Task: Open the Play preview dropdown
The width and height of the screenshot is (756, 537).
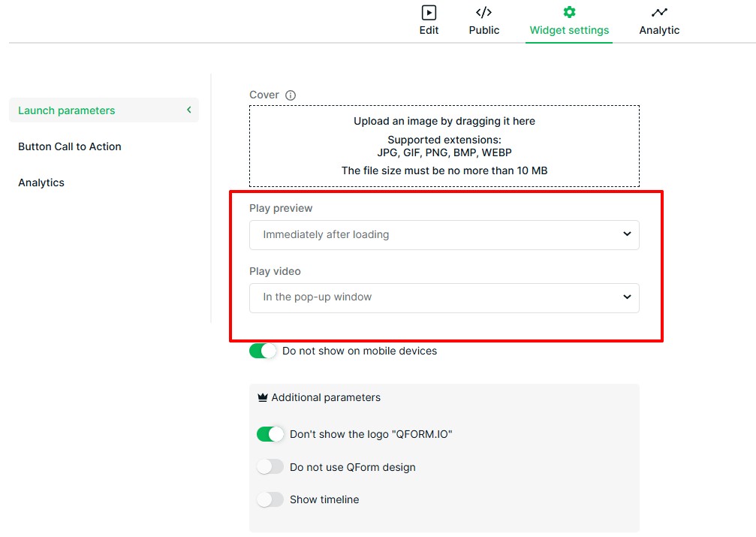Action: (x=444, y=234)
